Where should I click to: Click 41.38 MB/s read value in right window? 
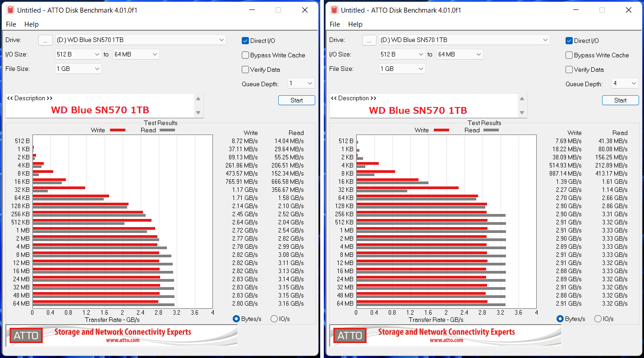612,141
